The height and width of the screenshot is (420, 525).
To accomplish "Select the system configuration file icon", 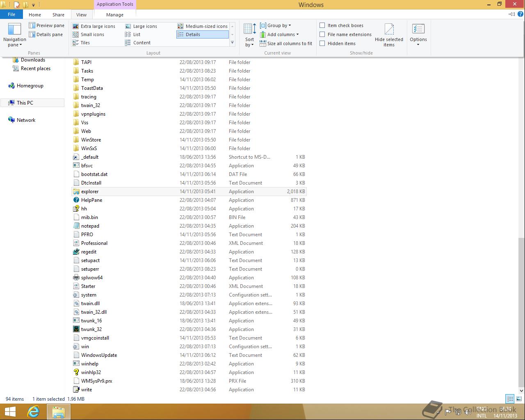I will (76, 295).
